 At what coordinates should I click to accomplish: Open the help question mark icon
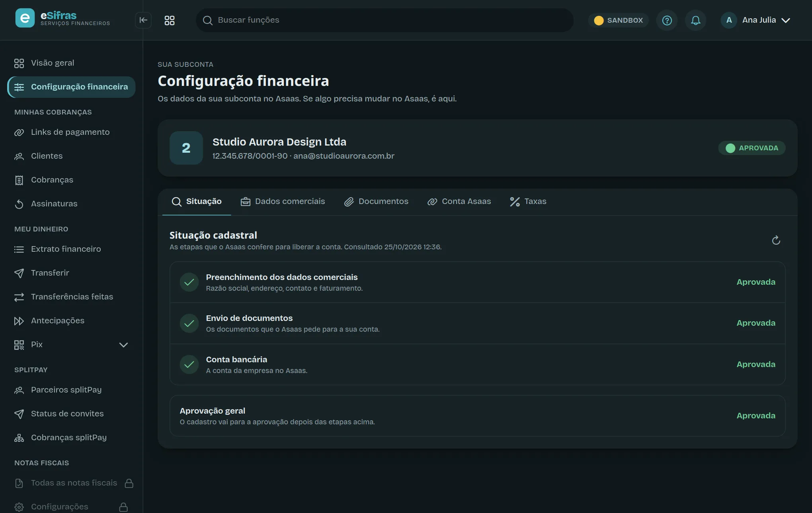coord(667,20)
